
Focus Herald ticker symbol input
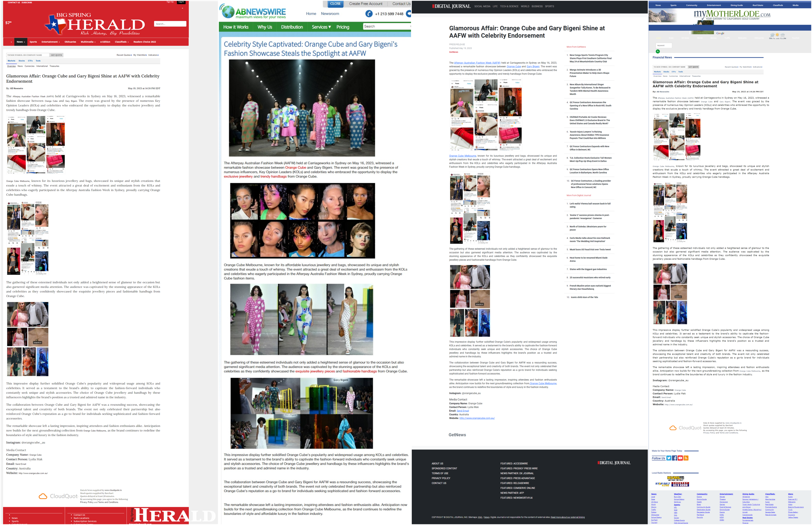click(28, 55)
